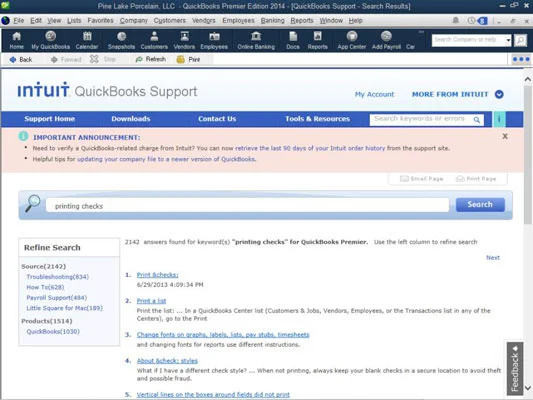Click the Forward toolbar button
Image resolution: width=533 pixels, height=400 pixels.
[66, 59]
